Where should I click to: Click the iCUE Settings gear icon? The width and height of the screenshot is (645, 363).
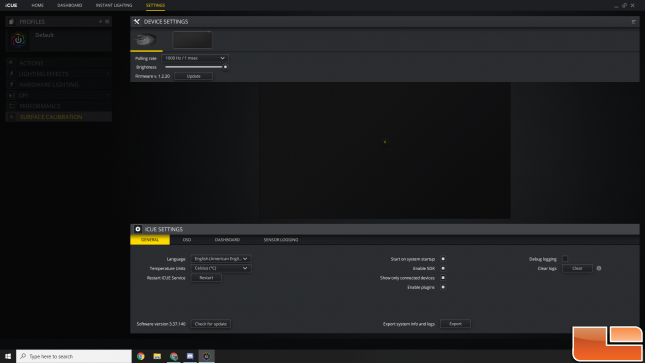pos(138,229)
